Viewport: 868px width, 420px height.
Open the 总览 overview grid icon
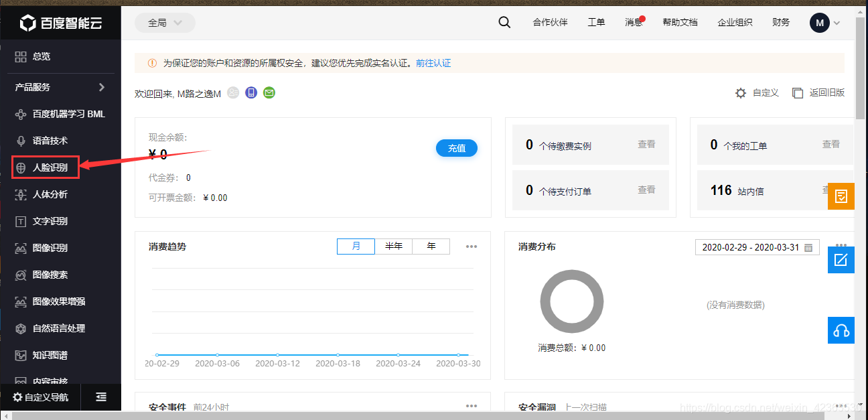click(21, 57)
